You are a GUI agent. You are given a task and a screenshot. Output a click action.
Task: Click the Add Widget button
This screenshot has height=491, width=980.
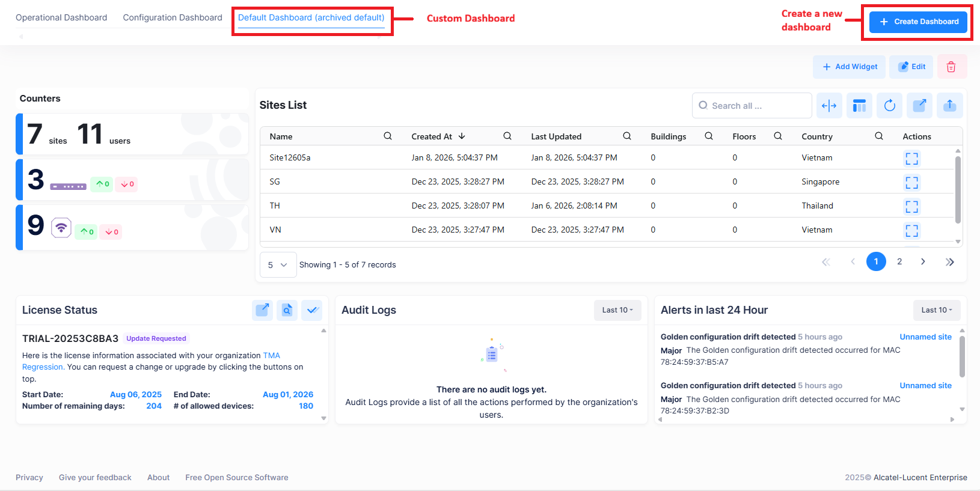pyautogui.click(x=850, y=67)
